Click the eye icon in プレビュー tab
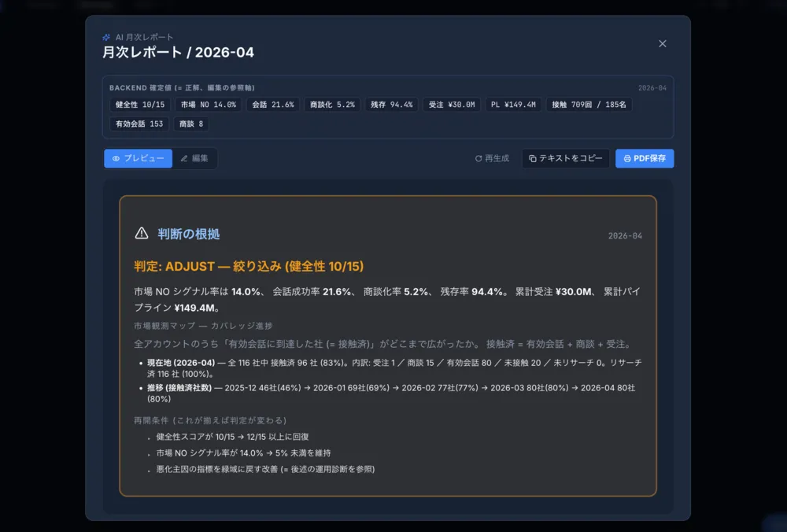Image resolution: width=787 pixels, height=532 pixels. pos(116,158)
